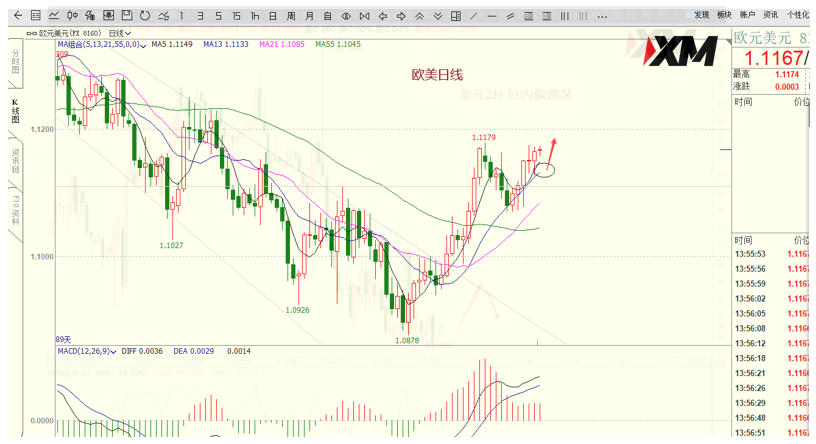Screen dimensions: 816x444
Task: Open the 账户 menu
Action: click(747, 15)
